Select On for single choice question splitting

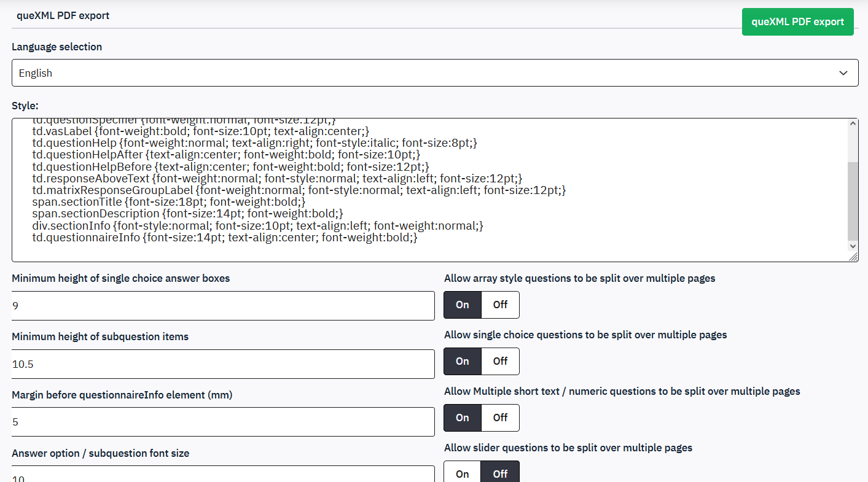coord(463,361)
